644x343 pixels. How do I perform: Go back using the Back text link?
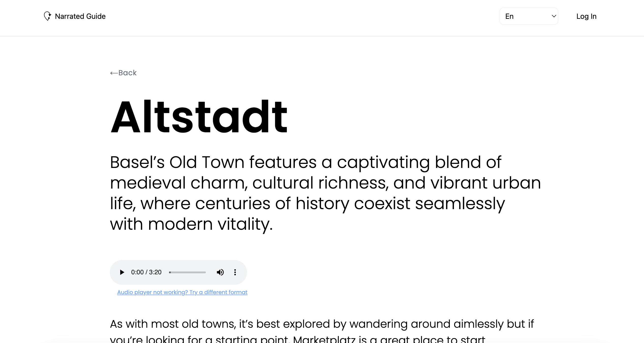coord(127,73)
